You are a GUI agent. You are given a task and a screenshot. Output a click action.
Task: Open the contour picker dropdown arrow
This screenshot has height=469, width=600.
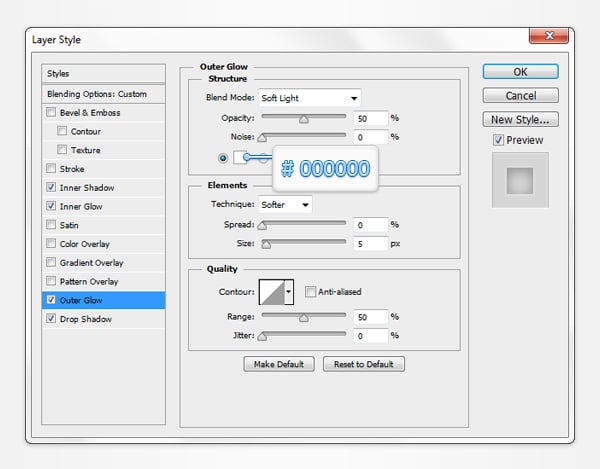tap(289, 291)
